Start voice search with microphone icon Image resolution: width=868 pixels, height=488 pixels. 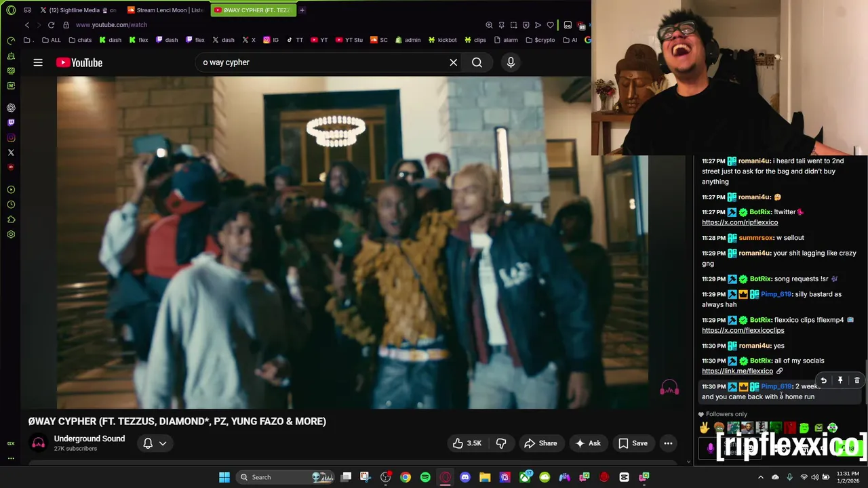point(511,62)
